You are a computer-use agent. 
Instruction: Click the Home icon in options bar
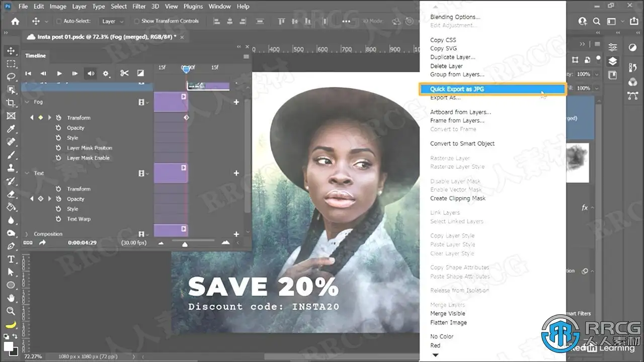click(x=15, y=21)
